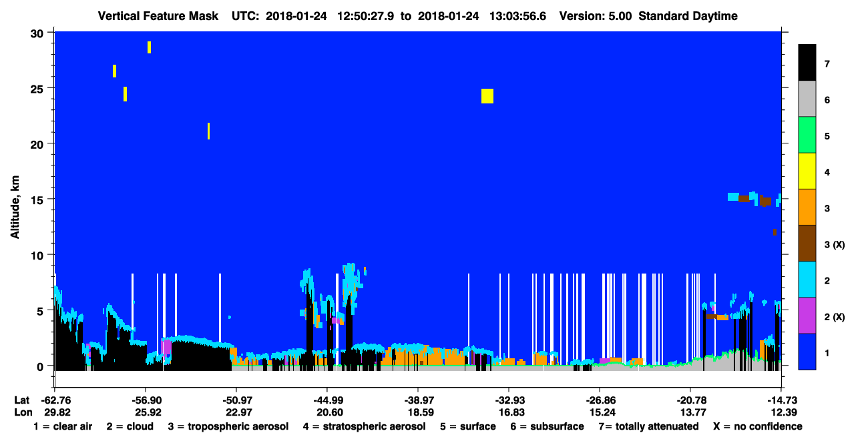Click 'Version: 5.00' in the title
Image resolution: width=868 pixels, height=445 pixels.
coord(596,16)
